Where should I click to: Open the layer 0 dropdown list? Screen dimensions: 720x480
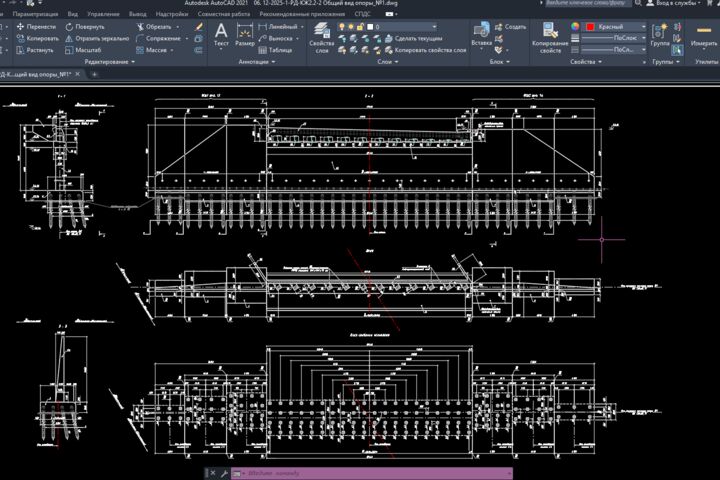click(434, 27)
